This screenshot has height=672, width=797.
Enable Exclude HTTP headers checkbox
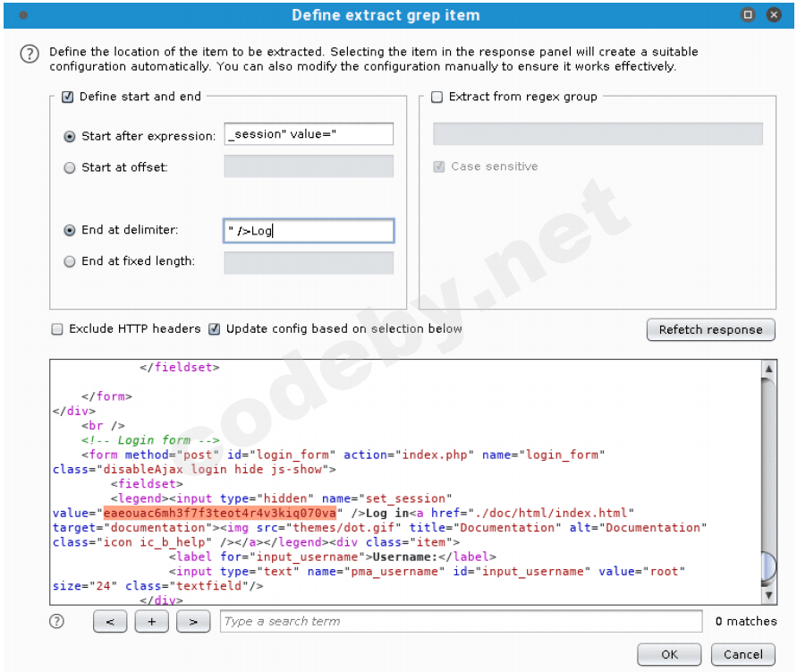pos(57,329)
